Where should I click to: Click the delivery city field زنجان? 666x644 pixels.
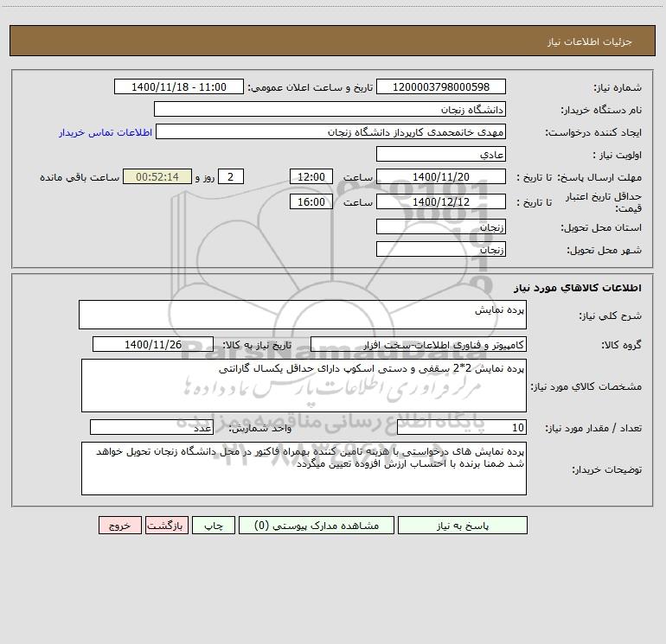[x=441, y=249]
